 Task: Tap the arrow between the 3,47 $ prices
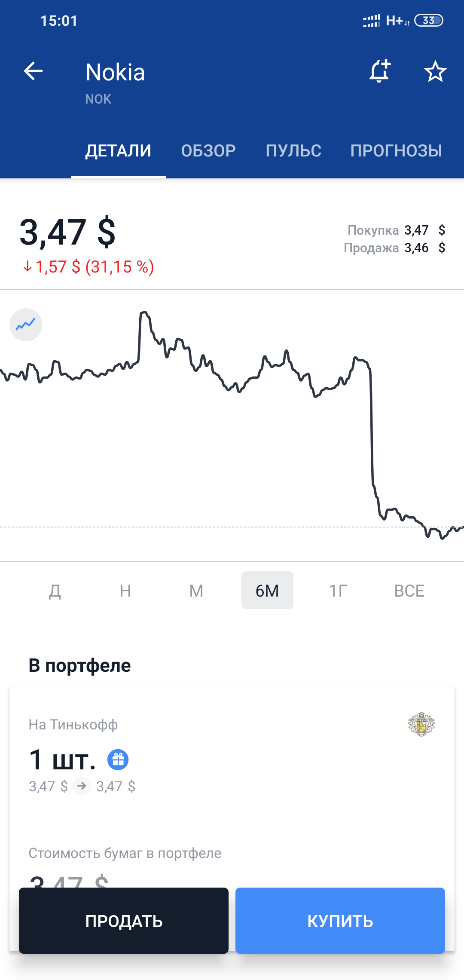[x=82, y=786]
